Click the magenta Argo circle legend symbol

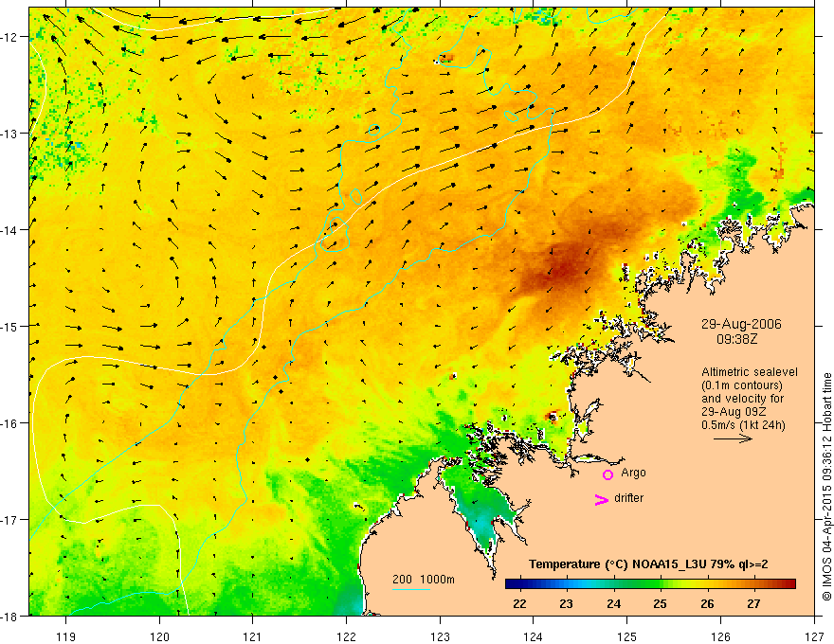pos(607,474)
